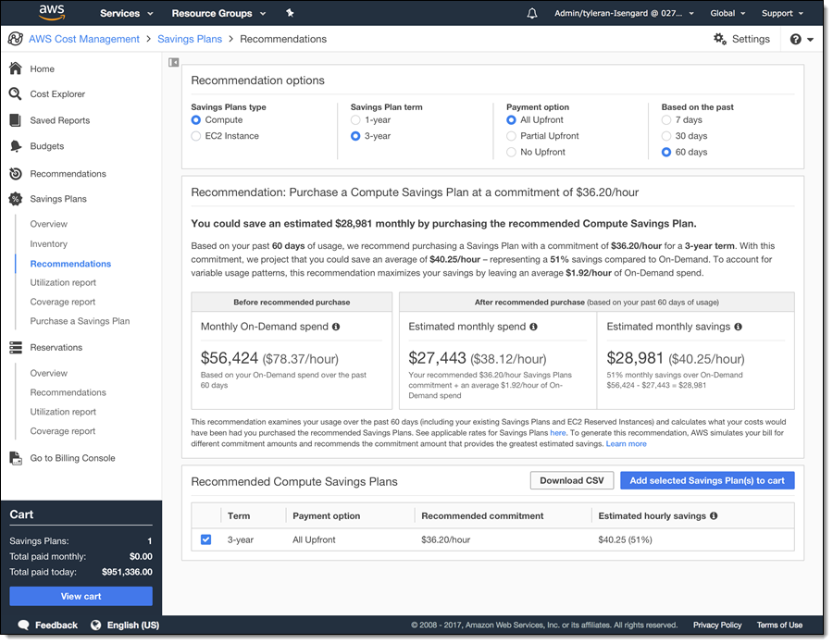The image size is (833, 644).
Task: Click the Savings Plans percent badge icon
Action: click(x=16, y=199)
